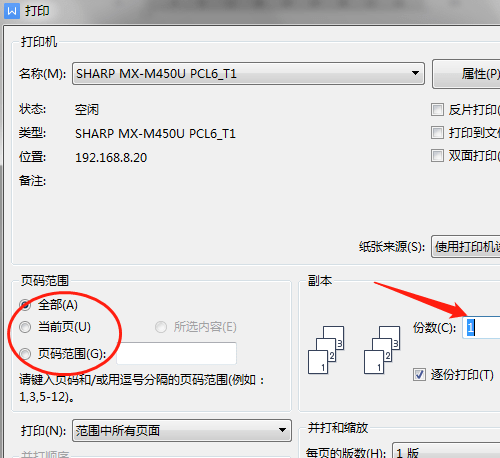
Task: Select the 所选内容(E) radio option
Action: coord(161,327)
